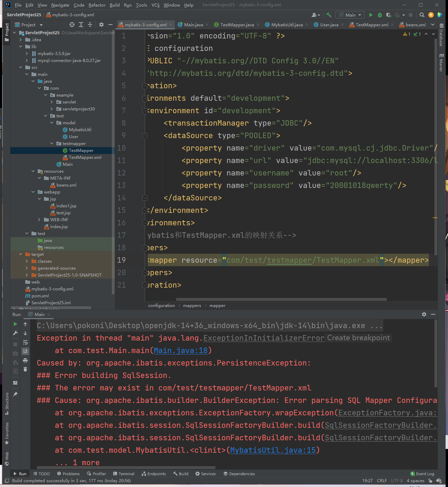Image resolution: width=448 pixels, height=487 pixels.
Task: Collapse the target folder node
Action: tap(21, 254)
